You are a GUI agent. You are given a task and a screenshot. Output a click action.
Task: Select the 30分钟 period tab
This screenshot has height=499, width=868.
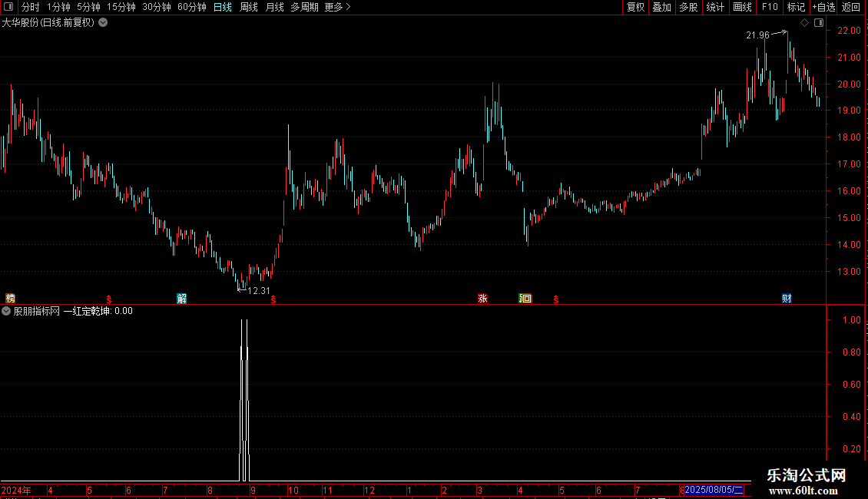pos(157,7)
